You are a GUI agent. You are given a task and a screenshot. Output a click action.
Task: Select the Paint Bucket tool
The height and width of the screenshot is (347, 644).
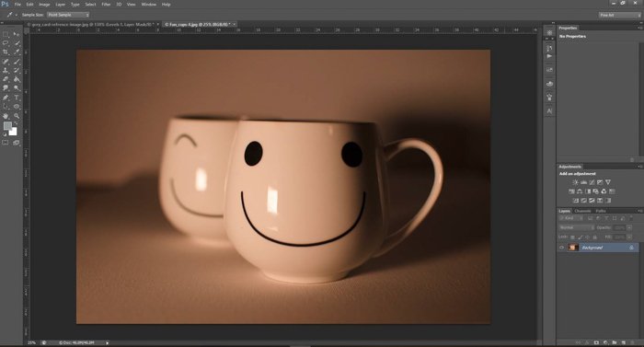pos(17,79)
